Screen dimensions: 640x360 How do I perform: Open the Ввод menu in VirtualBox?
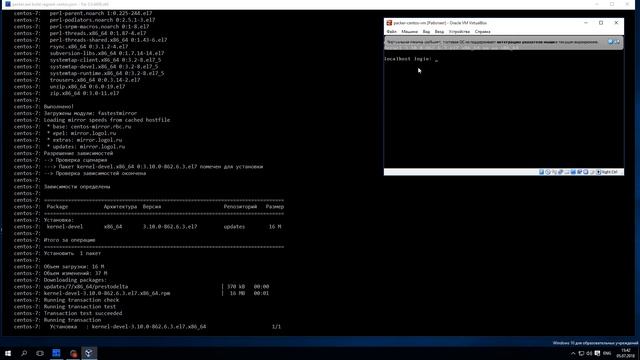439,31
